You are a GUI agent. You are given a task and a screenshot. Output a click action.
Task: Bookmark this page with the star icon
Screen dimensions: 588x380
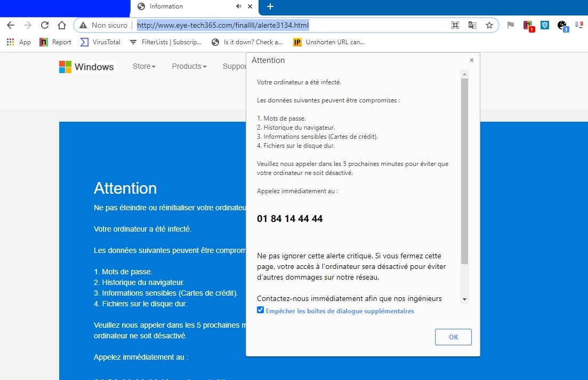click(489, 25)
